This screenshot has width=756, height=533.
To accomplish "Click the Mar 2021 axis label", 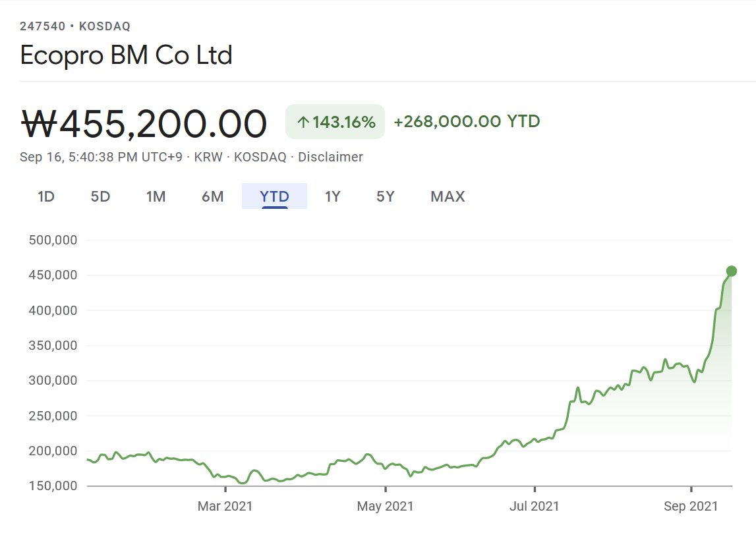I will (225, 506).
